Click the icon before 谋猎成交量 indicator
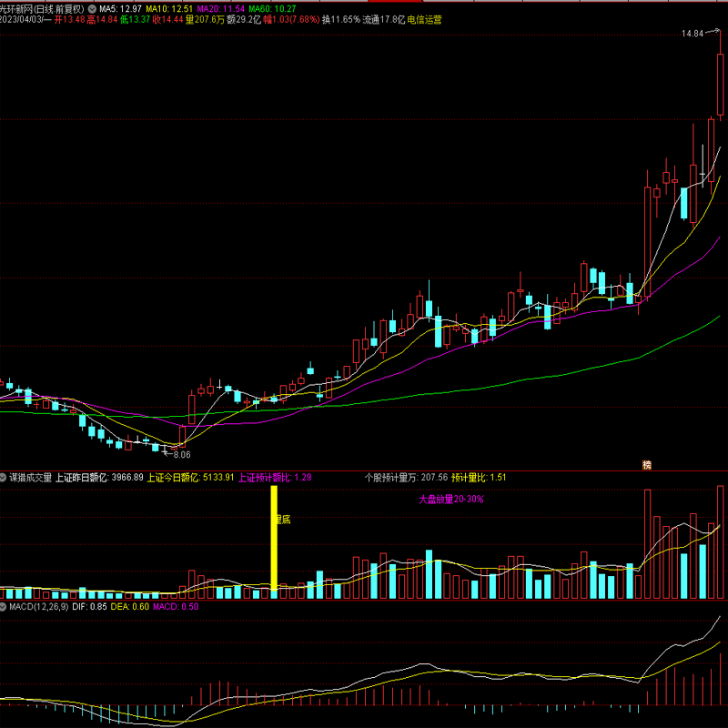This screenshot has width=728, height=728. click(4, 476)
